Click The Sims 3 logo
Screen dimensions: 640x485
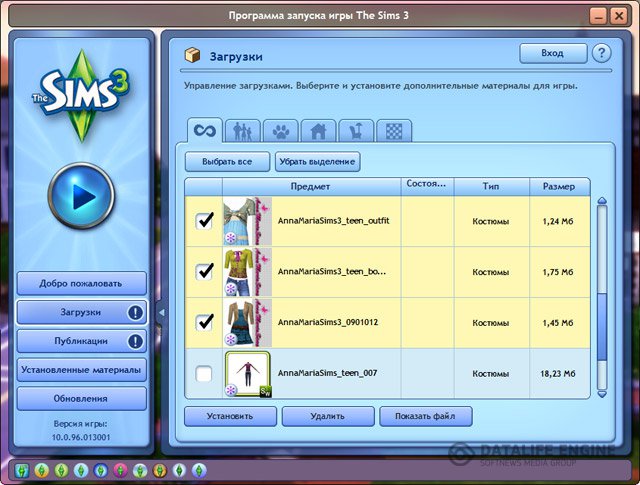click(x=81, y=95)
